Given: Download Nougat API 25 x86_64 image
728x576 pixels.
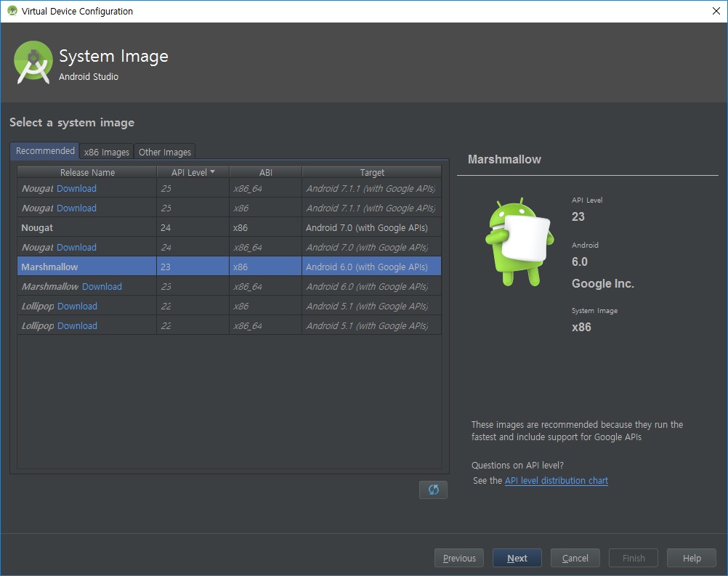Looking at the screenshot, I should [76, 189].
